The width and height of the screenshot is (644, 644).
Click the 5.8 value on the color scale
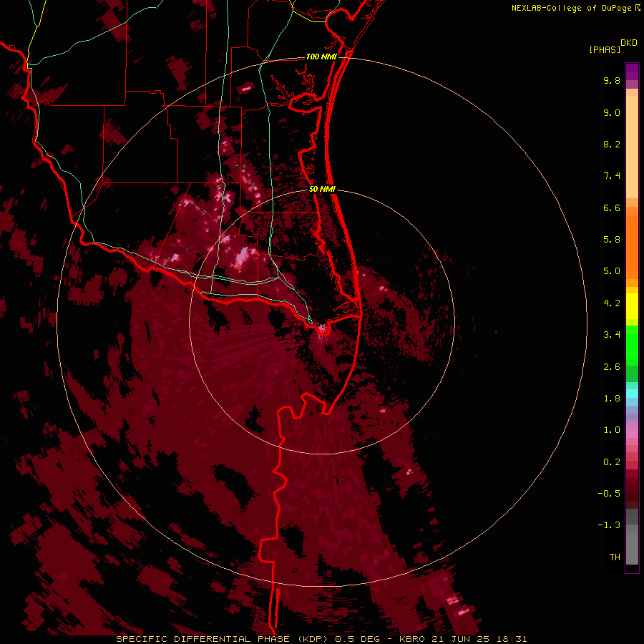612,240
